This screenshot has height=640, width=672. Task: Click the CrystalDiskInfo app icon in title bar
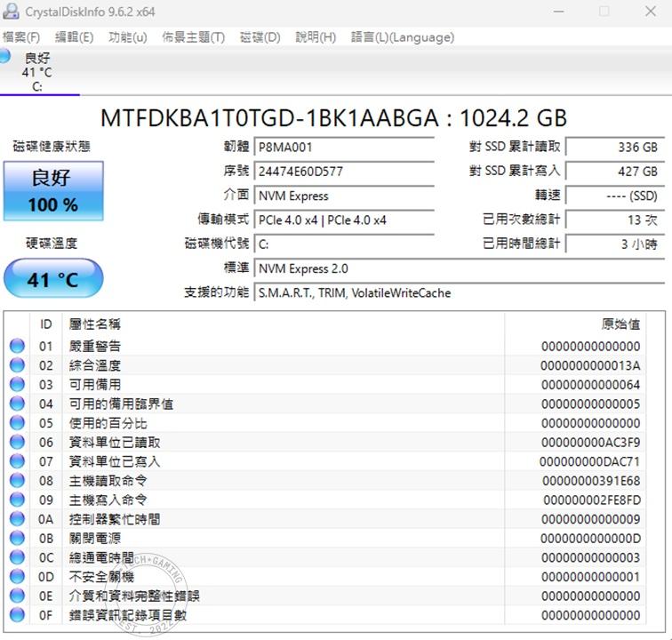(11, 12)
